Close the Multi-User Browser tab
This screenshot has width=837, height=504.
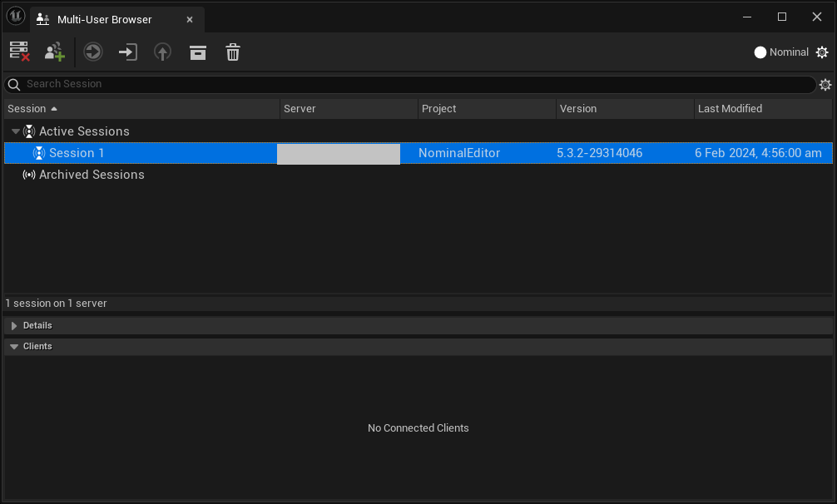pyautogui.click(x=190, y=19)
